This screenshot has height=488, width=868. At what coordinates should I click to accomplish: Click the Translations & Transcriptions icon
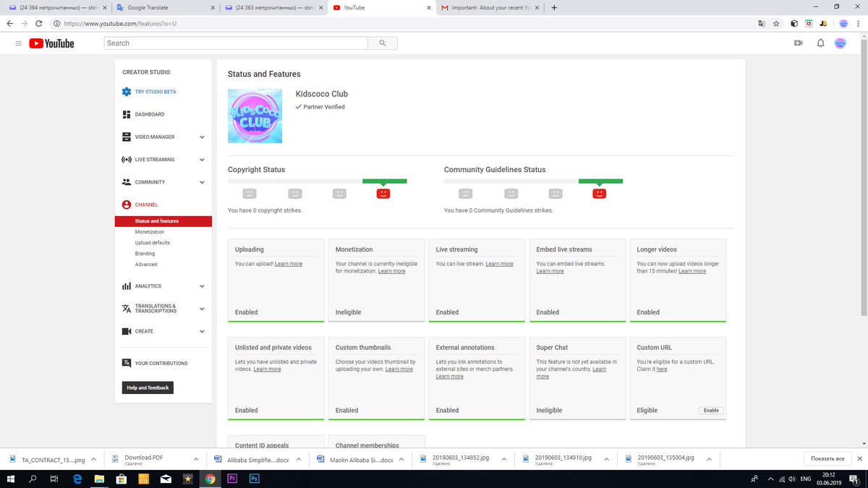(127, 309)
